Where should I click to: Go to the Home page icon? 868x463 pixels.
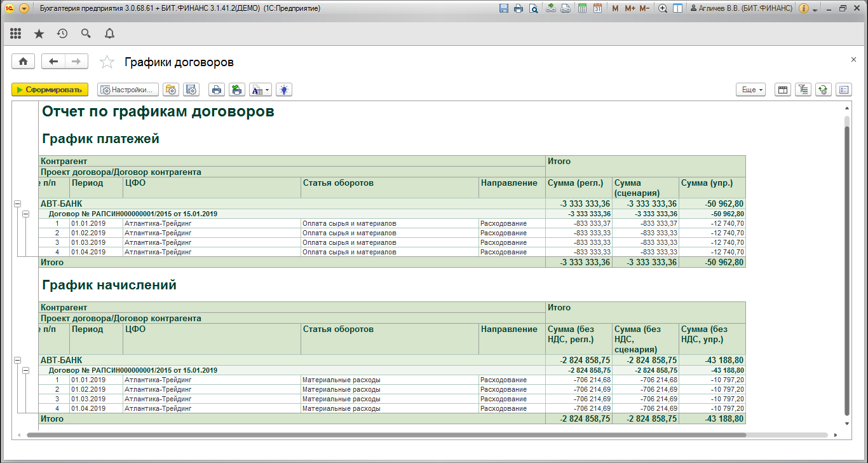click(x=24, y=61)
